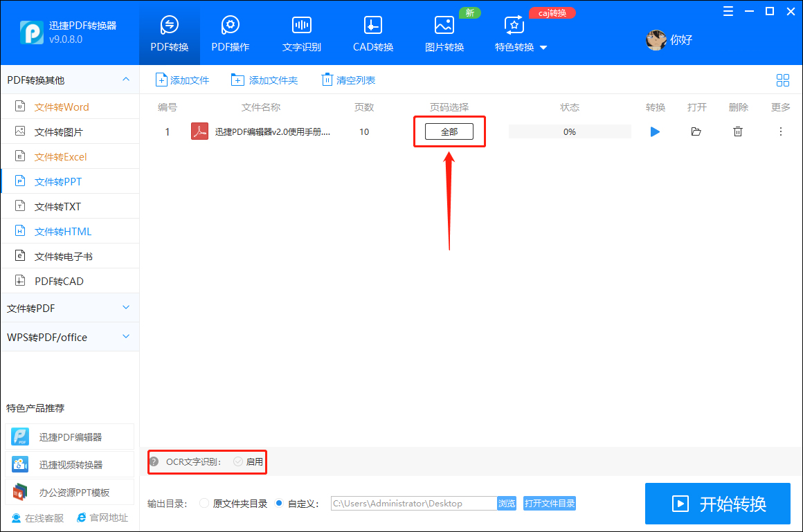
Task: Click the 页码选择 column header
Action: tap(449, 107)
